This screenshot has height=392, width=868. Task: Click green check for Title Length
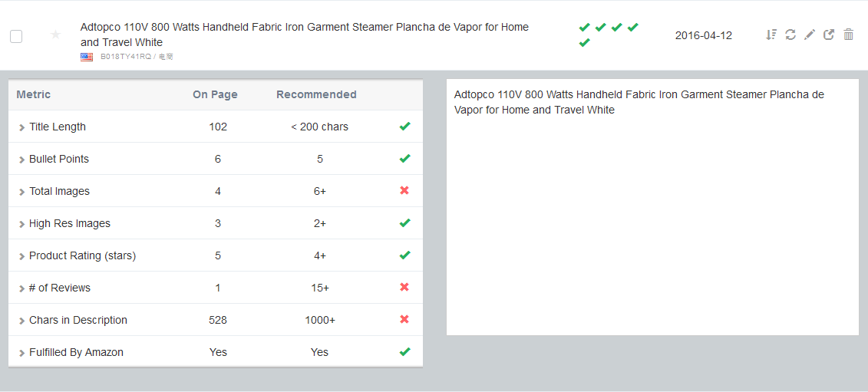tap(404, 127)
